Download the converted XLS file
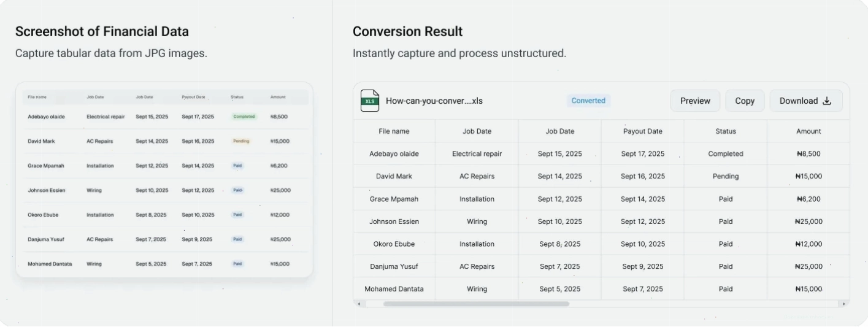The image size is (868, 327). pyautogui.click(x=806, y=101)
